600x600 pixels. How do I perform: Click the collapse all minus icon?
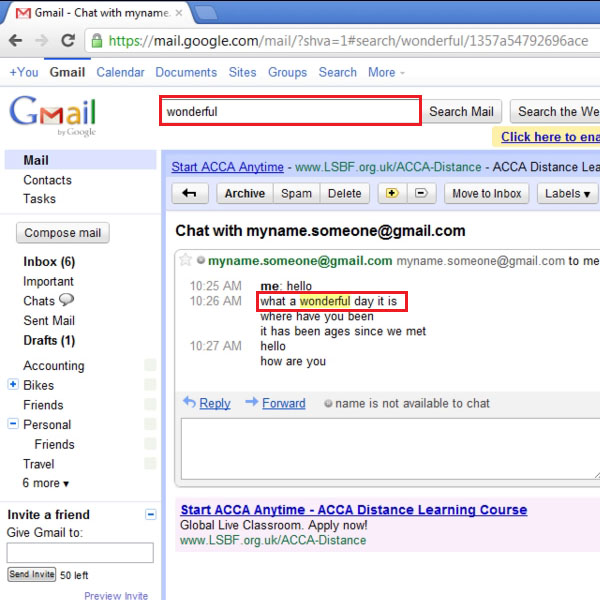(x=421, y=194)
